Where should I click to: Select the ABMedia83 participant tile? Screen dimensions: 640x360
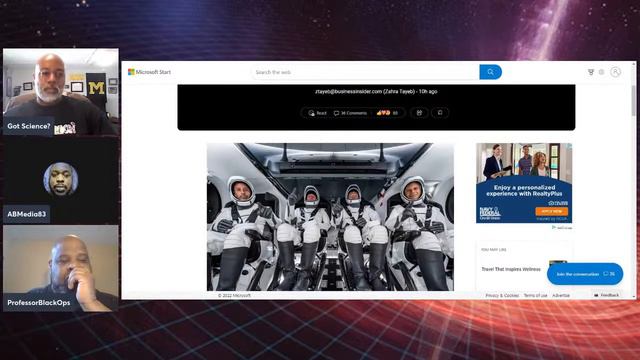[x=61, y=181]
